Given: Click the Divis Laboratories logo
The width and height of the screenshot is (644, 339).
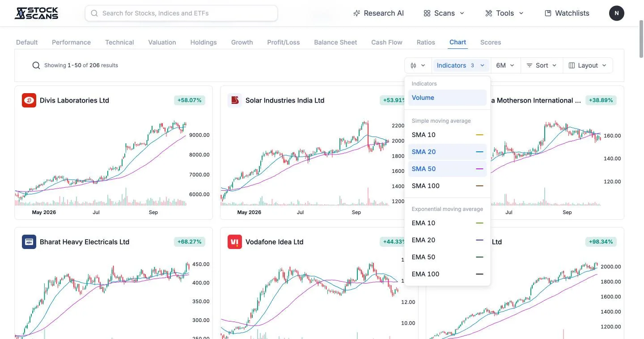Looking at the screenshot, I should coord(29,100).
